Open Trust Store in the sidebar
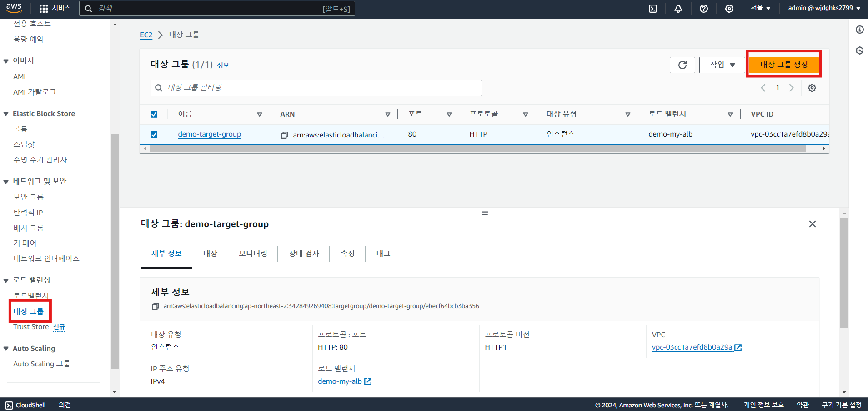The image size is (868, 411). (x=31, y=327)
